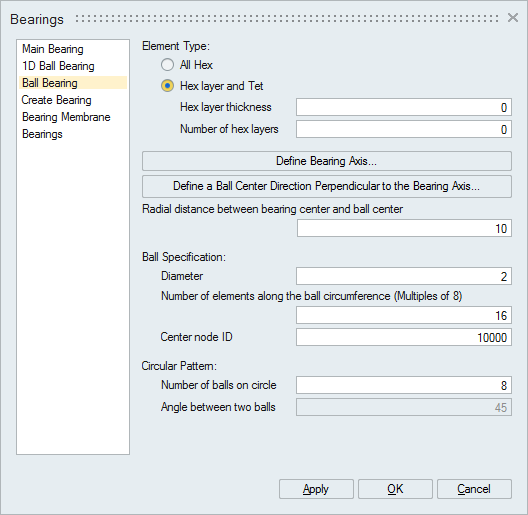The height and width of the screenshot is (515, 528).
Task: Edit elements along ball circumference field
Action: (404, 315)
